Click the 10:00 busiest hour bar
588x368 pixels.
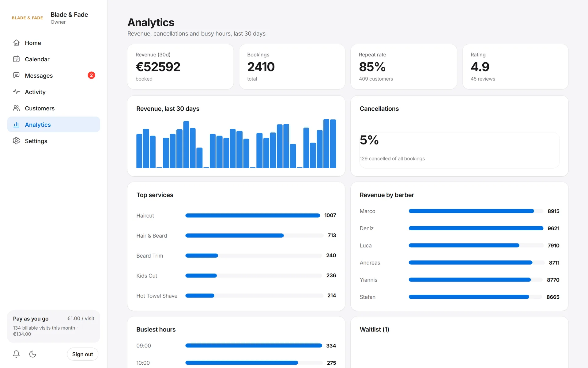(254, 363)
